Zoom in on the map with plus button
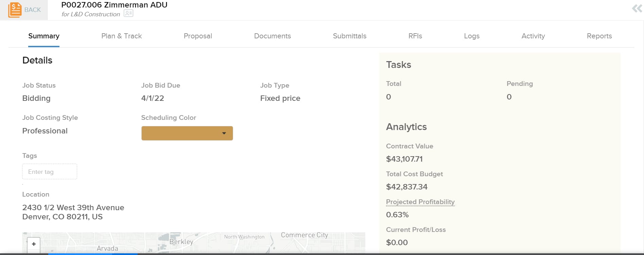This screenshot has width=644, height=255. coord(34,244)
